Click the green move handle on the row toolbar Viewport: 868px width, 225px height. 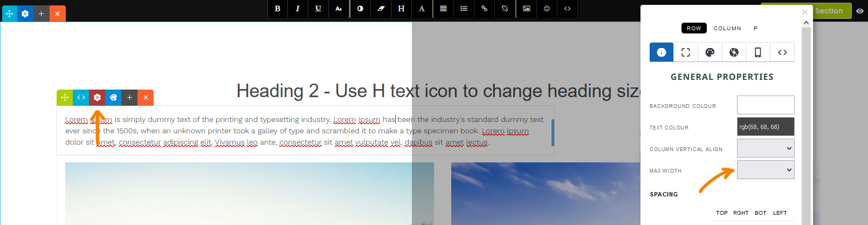click(65, 98)
